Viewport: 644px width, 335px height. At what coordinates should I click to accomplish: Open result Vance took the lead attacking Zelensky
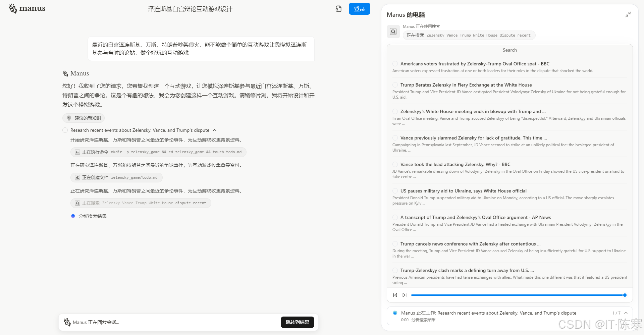click(455, 164)
